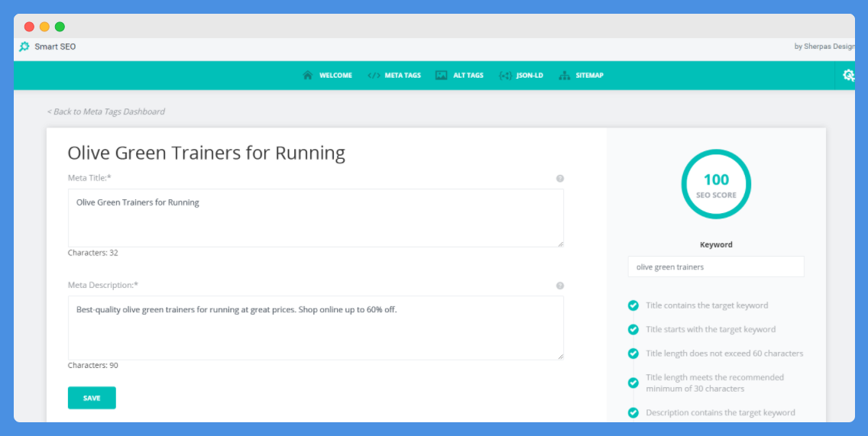This screenshot has height=436, width=868.
Task: Switch to the Alt Tags tab
Action: click(x=459, y=76)
